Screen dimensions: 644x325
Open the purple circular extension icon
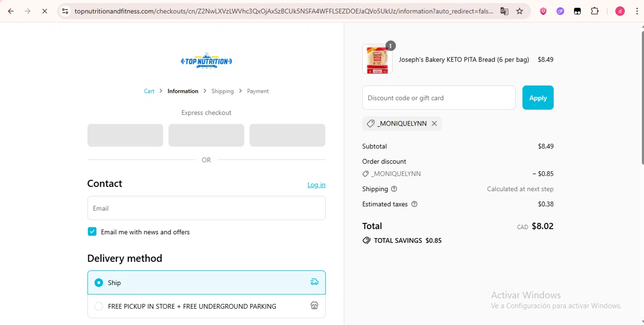click(560, 11)
